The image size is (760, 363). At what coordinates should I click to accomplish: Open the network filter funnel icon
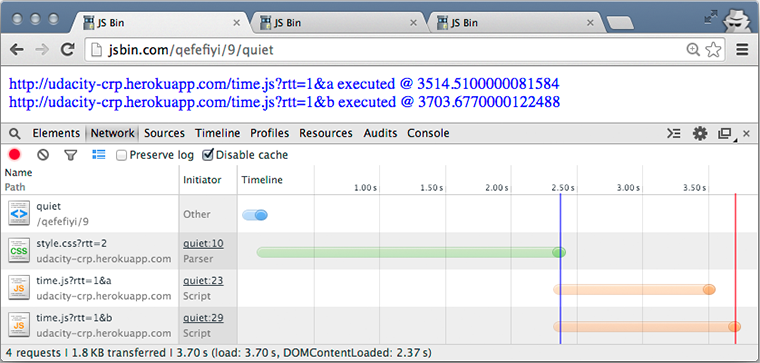[x=71, y=155]
